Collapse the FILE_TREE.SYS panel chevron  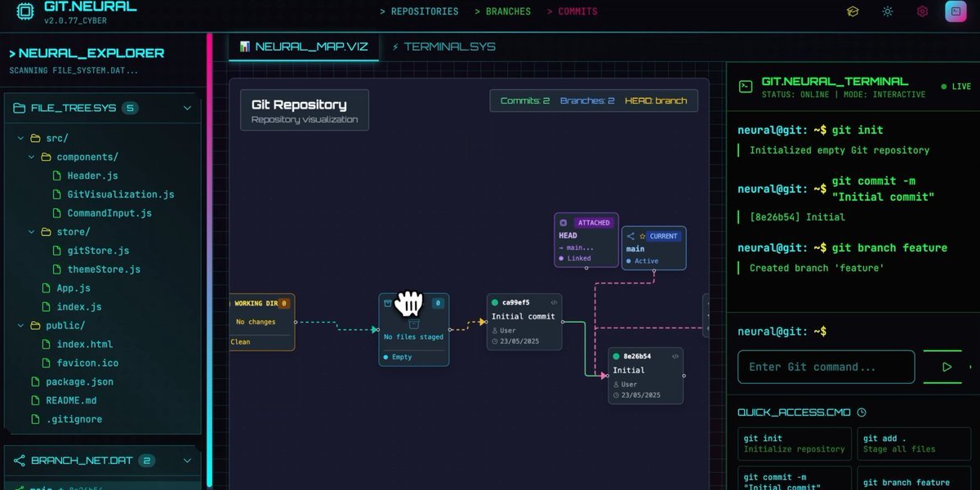pyautogui.click(x=187, y=108)
